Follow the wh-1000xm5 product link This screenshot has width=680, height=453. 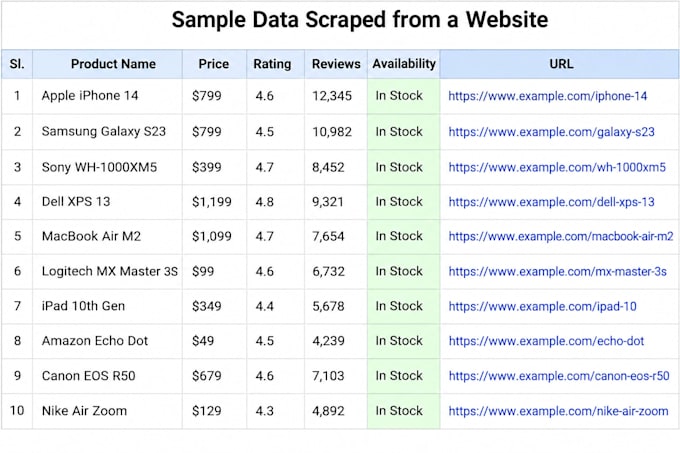point(557,167)
